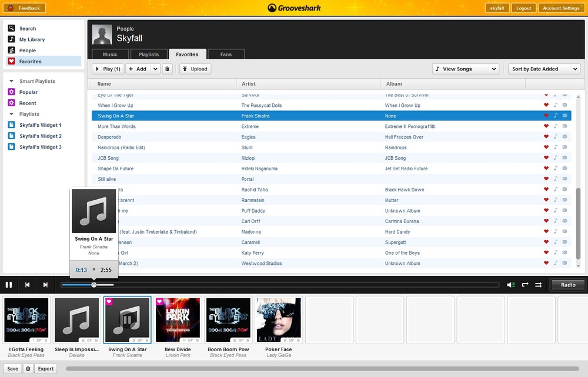Collapse the Playlists section

(x=12, y=114)
